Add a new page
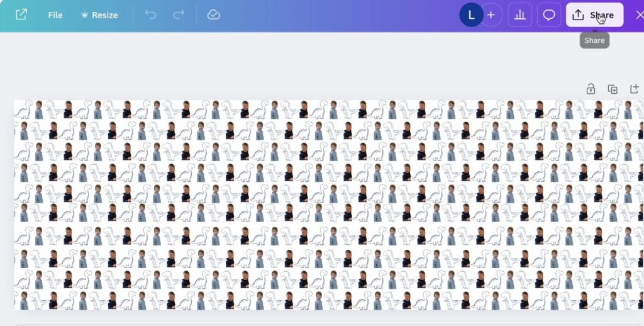Viewport: 644px width, 326px height. click(x=635, y=89)
